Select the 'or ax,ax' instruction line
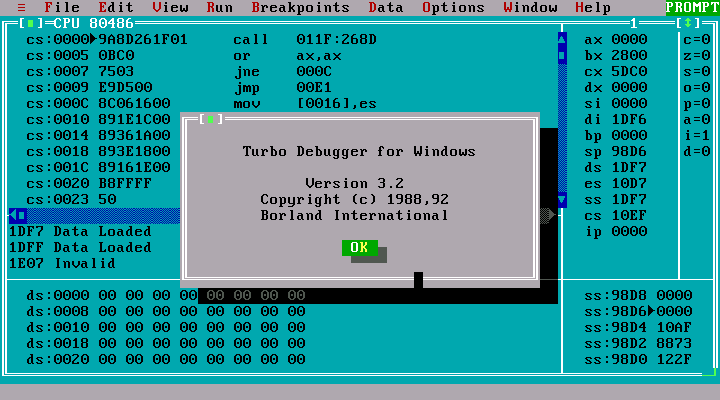This screenshot has height=400, width=720. tap(184, 56)
